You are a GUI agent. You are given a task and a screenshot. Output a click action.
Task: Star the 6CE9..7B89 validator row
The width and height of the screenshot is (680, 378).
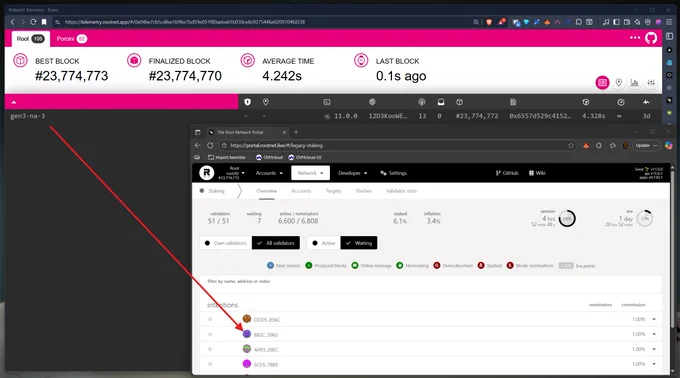(x=210, y=364)
